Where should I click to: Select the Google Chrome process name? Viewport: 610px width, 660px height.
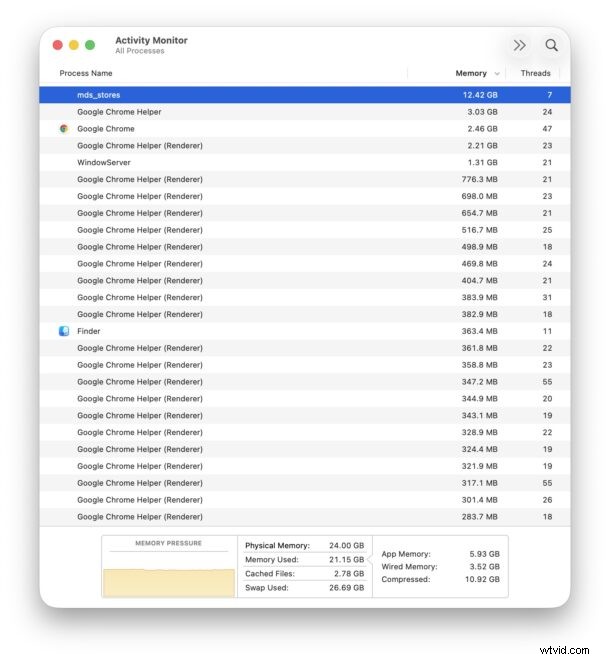[106, 129]
